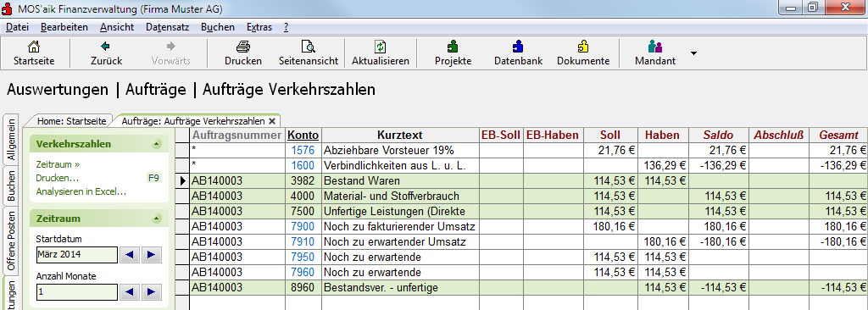This screenshot has height=310, width=868.
Task: Select cell Noch zu fakturierender Umsatz
Action: (x=400, y=226)
